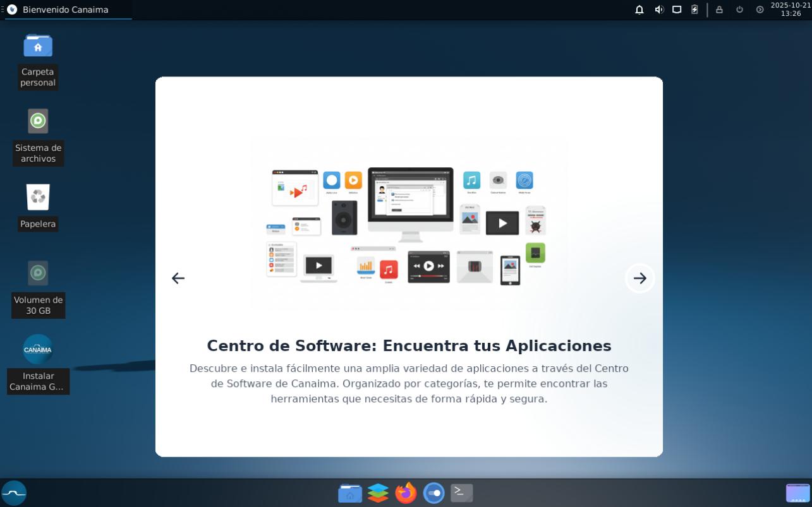Open the Papelera trash icon
This screenshot has height=507, width=812.
(x=38, y=198)
